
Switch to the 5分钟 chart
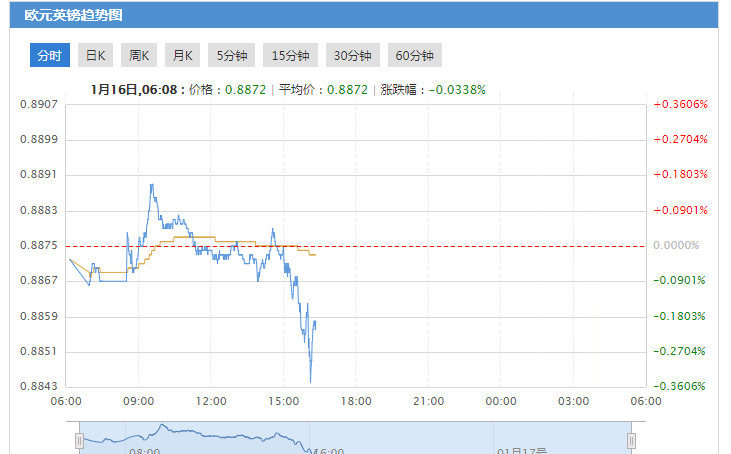233,56
